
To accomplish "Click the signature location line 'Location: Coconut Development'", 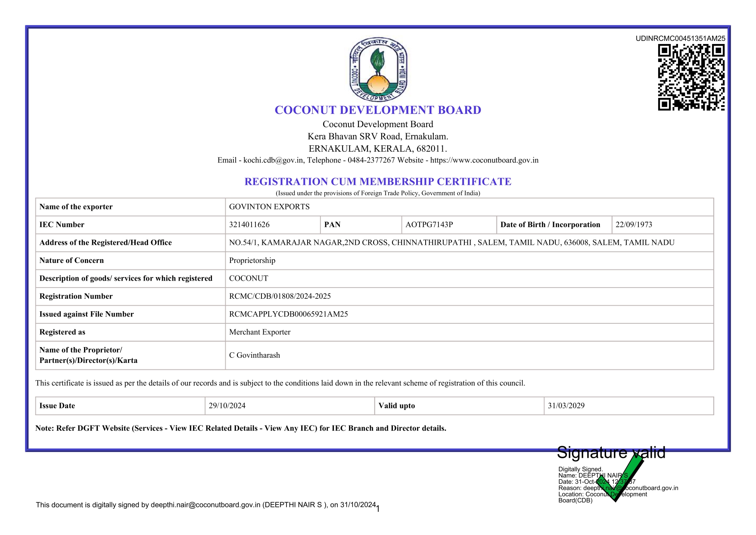I will (x=603, y=494).
